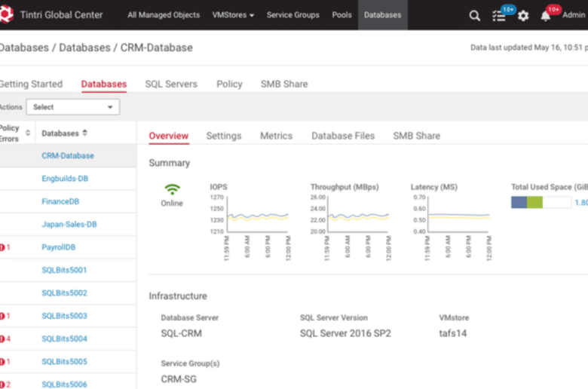Open Japan-Sales-DB database
The image size is (588, 389).
pyautogui.click(x=69, y=225)
